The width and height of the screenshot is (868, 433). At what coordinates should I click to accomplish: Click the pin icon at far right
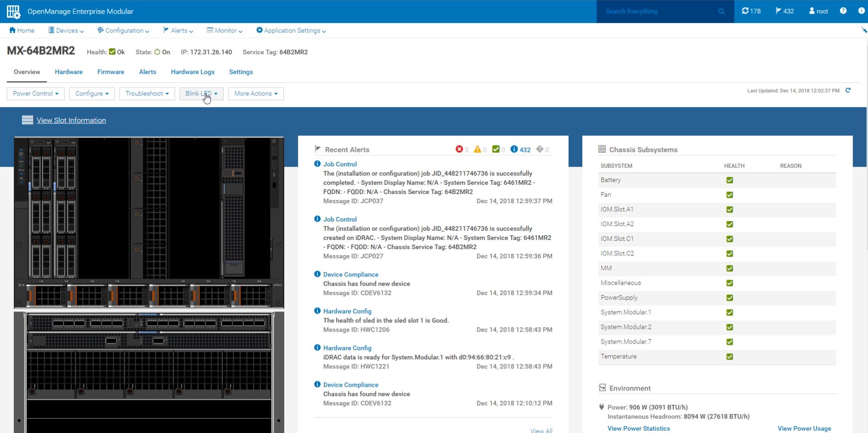pyautogui.click(x=864, y=30)
